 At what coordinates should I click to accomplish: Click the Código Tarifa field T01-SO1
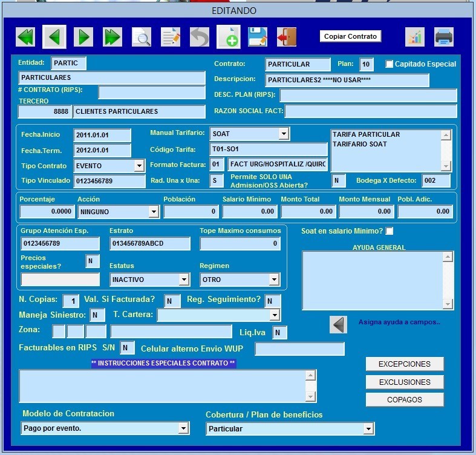269,149
